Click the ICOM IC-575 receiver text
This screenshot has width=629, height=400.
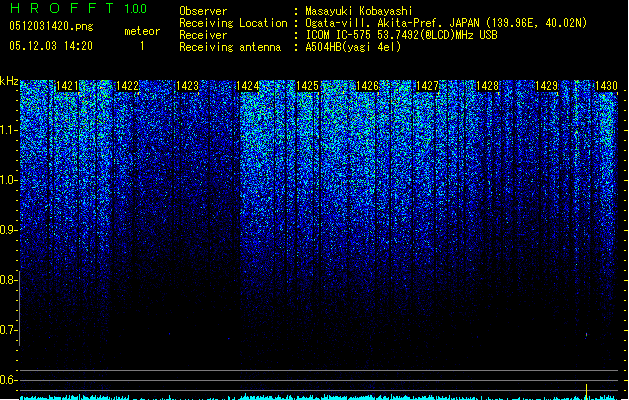click(401, 35)
